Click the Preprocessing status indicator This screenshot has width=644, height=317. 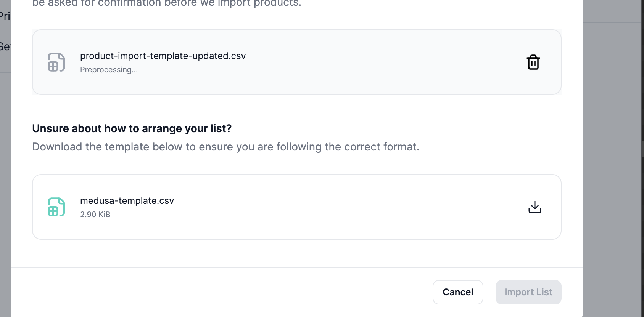(109, 70)
